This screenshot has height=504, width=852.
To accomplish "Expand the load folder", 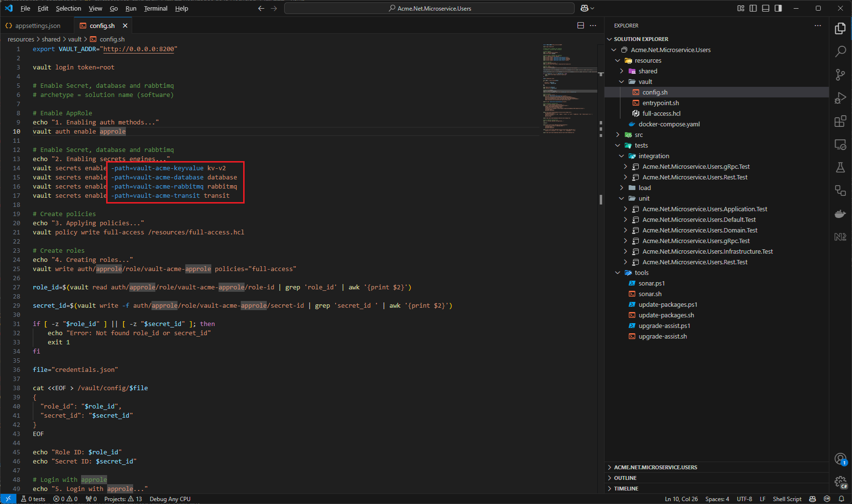I will pyautogui.click(x=621, y=188).
